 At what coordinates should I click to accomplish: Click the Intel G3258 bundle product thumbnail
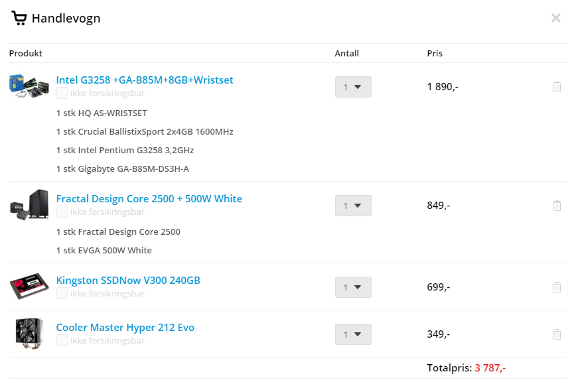tap(29, 86)
